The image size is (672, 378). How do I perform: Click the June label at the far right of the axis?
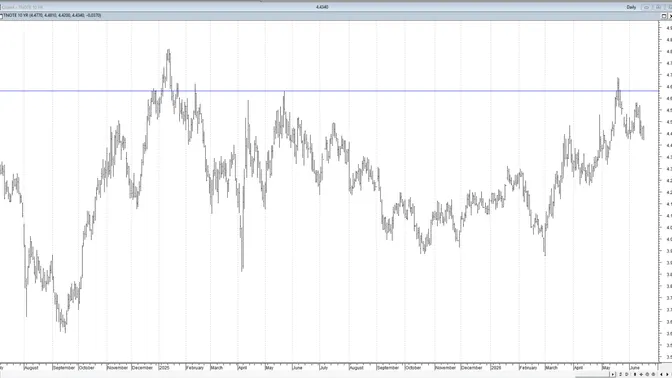click(x=634, y=368)
